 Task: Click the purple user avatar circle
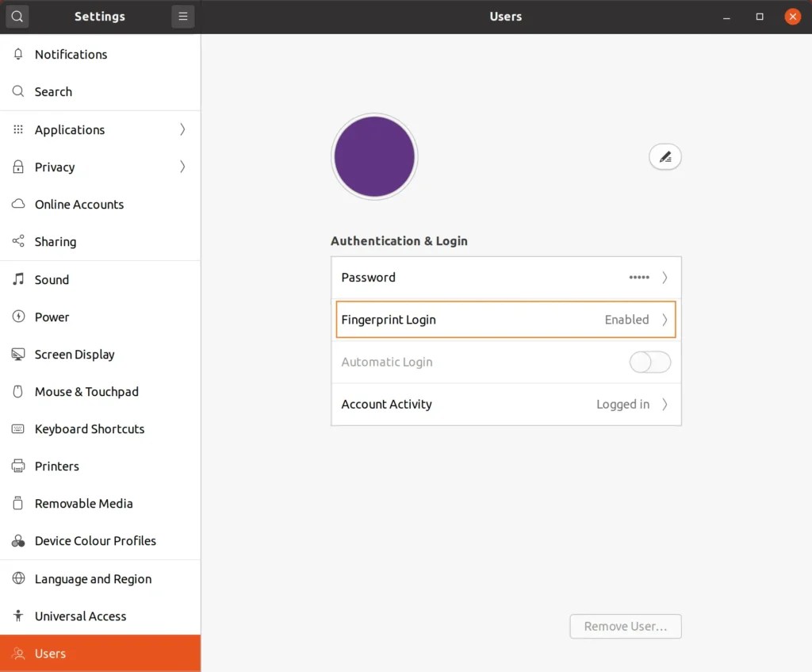pyautogui.click(x=373, y=156)
